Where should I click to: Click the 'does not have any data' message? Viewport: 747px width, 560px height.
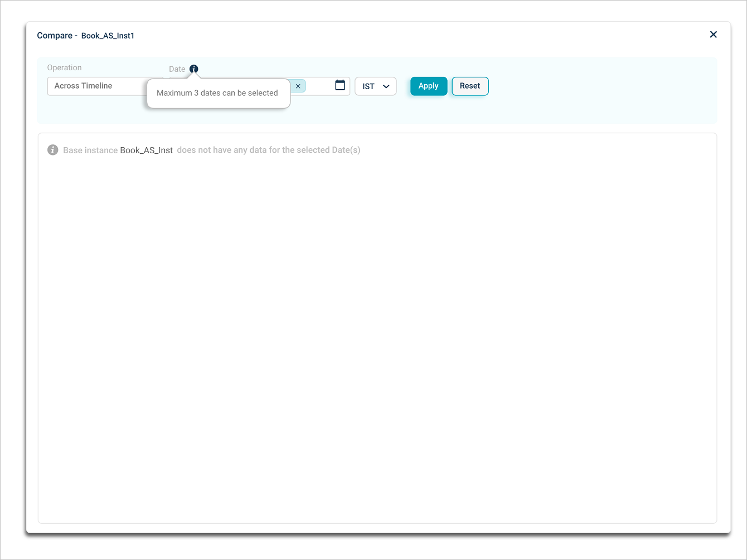point(268,150)
